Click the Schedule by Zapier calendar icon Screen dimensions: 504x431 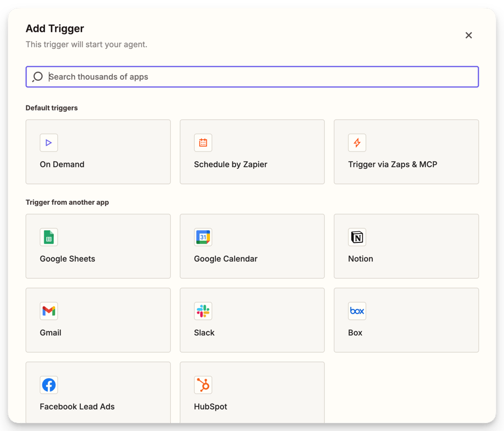[x=203, y=143]
